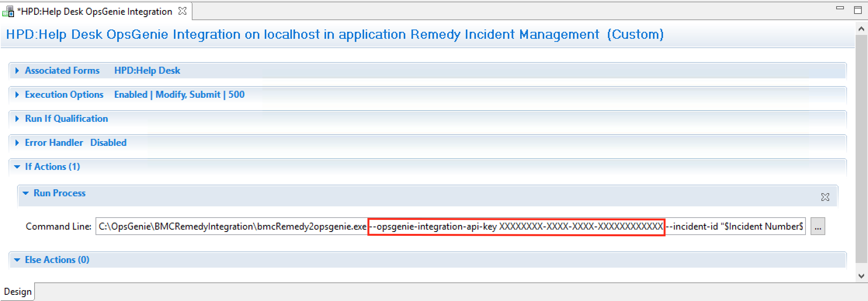Click the filter editor icon on the tab
The image size is (868, 301).
[x=8, y=12]
